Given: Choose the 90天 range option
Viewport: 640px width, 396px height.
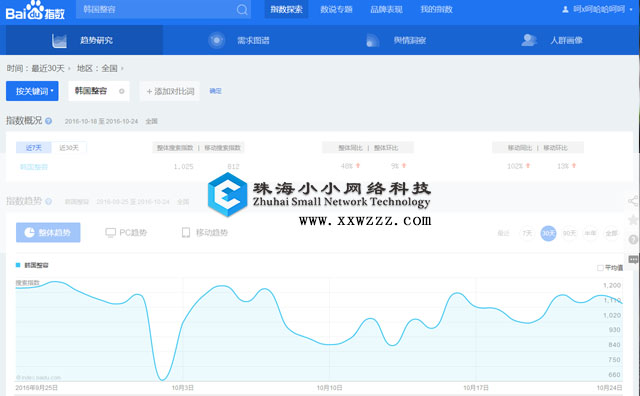Looking at the screenshot, I should (569, 233).
